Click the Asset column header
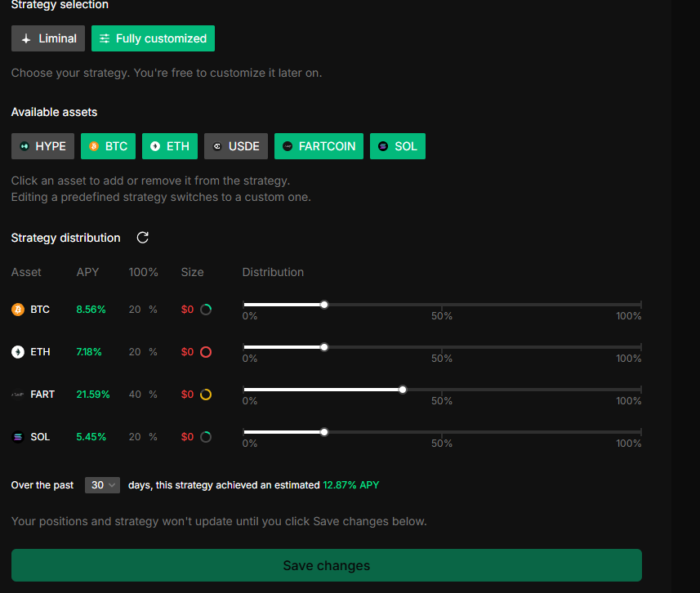700x593 pixels. tap(26, 272)
